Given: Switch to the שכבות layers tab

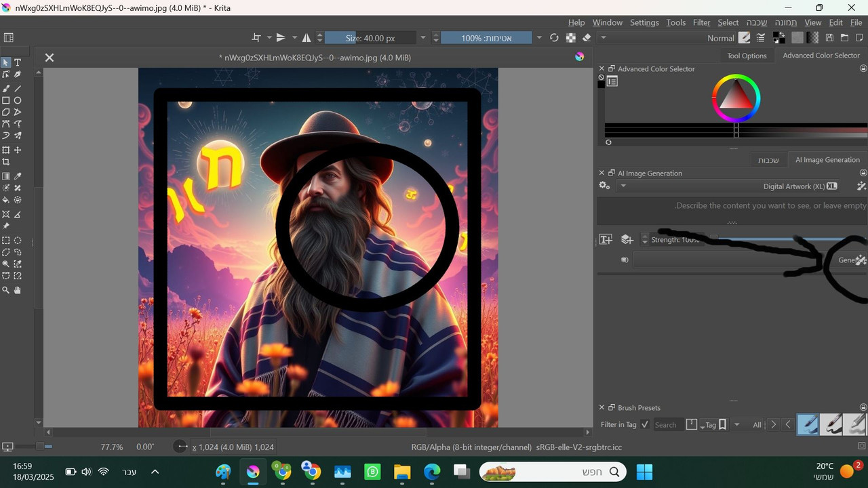Looking at the screenshot, I should click(768, 160).
